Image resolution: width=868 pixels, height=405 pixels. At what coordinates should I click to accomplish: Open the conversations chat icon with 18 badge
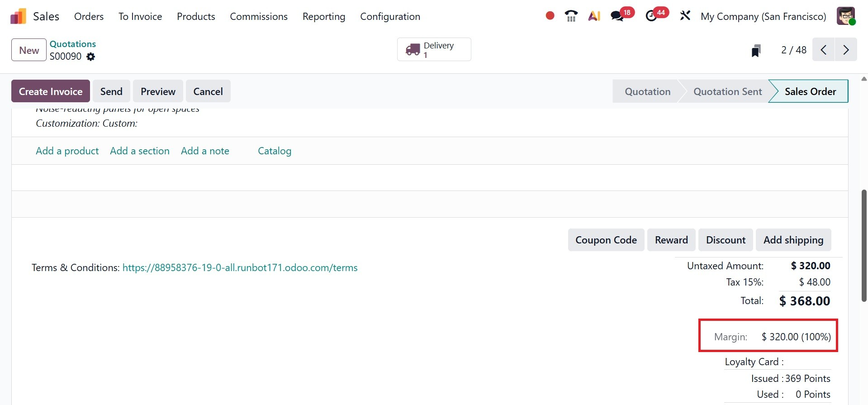click(x=617, y=16)
